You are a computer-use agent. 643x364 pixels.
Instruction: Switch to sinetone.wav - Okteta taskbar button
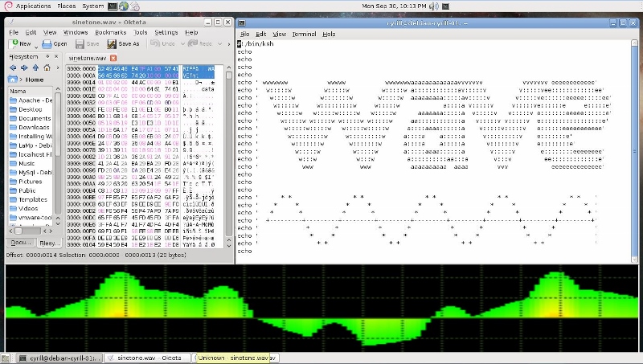tap(148, 358)
